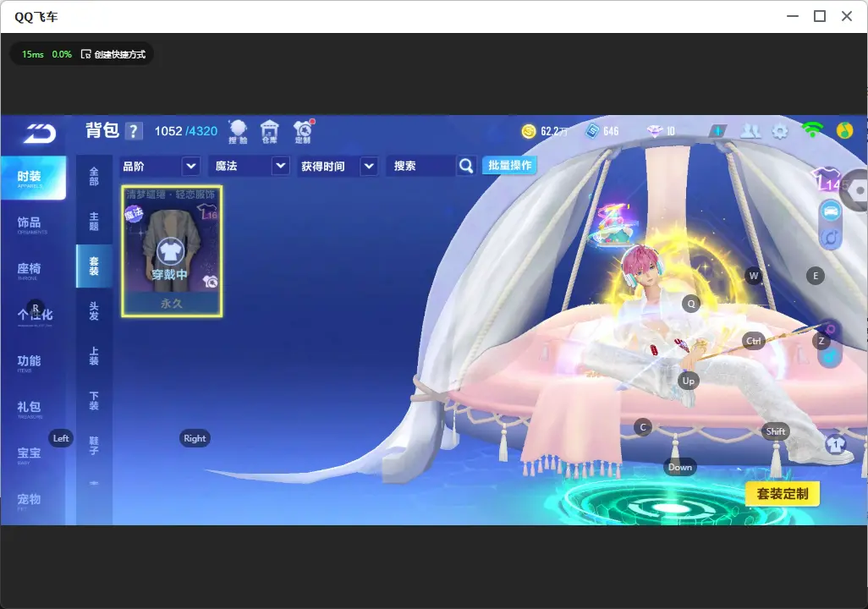Select the 时装 apparel category tab

click(x=33, y=178)
